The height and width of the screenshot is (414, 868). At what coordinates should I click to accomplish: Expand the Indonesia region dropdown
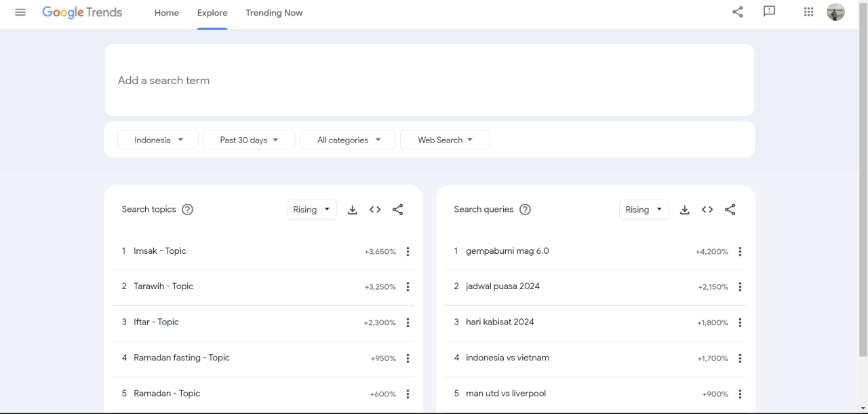point(158,140)
